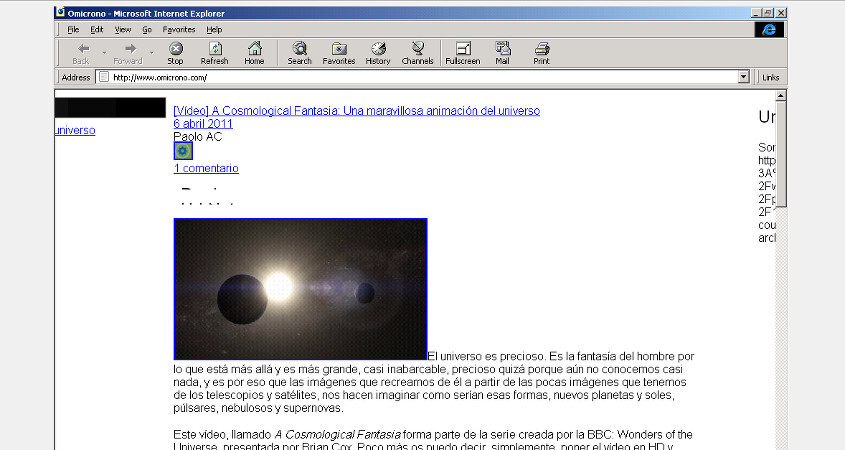Open the Channels panel
The image size is (845, 450).
click(x=418, y=53)
